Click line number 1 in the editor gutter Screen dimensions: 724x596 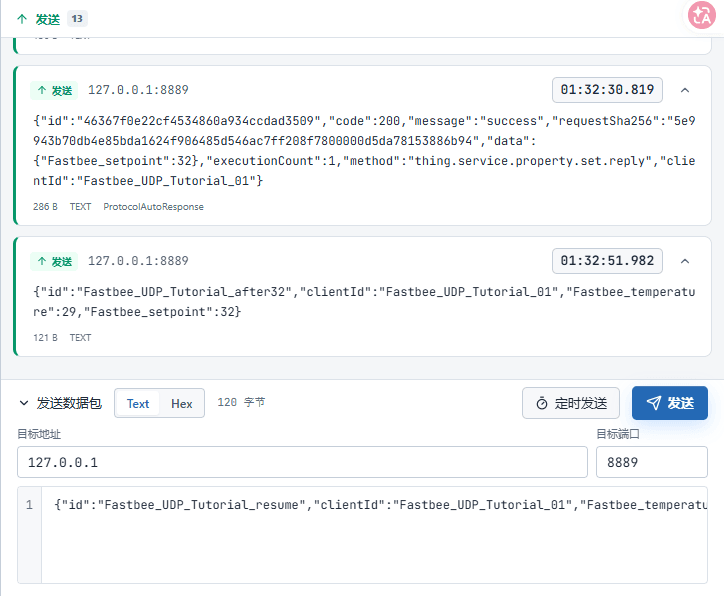click(x=29, y=505)
